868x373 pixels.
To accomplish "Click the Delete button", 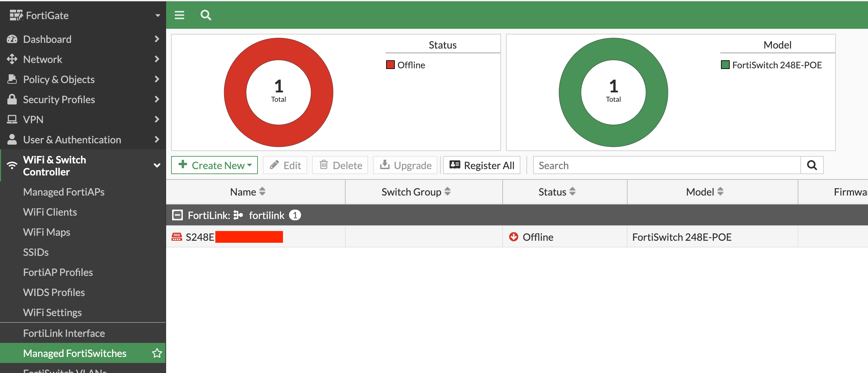I will coord(340,165).
